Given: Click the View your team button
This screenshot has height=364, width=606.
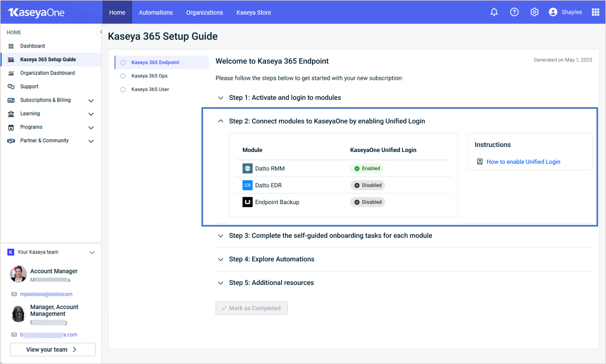Looking at the screenshot, I should [52, 349].
